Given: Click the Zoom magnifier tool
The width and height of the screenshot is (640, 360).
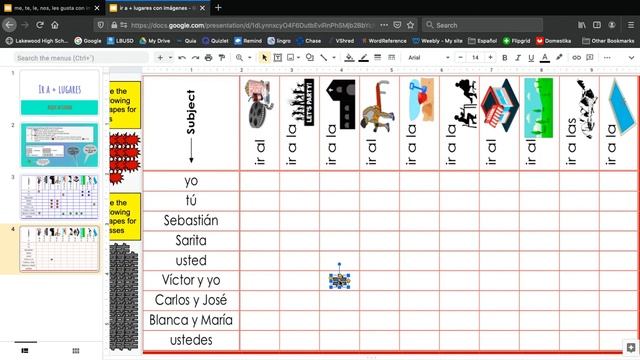Looking at the screenshot, I should [x=239, y=58].
